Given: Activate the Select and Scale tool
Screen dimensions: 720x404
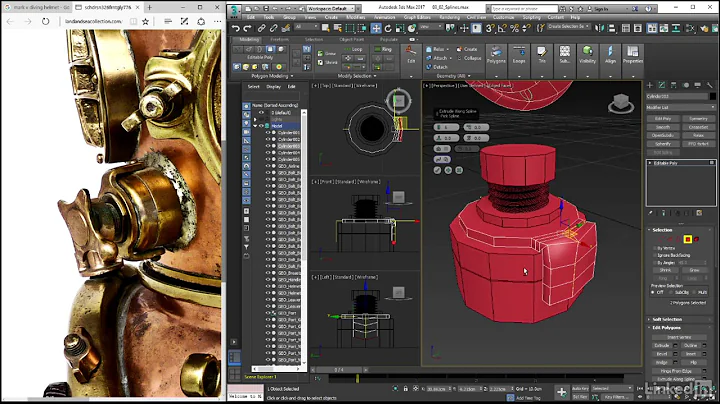Looking at the screenshot, I should (400, 28).
